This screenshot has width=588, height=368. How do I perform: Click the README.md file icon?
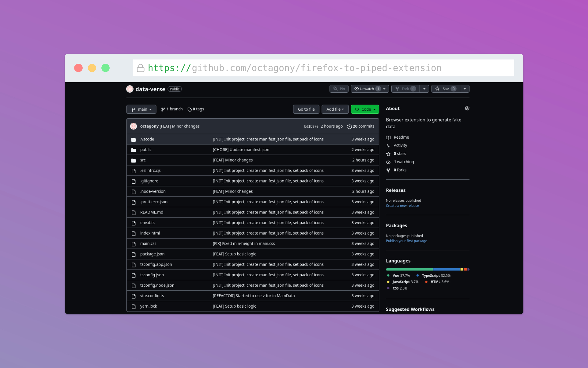pyautogui.click(x=134, y=213)
